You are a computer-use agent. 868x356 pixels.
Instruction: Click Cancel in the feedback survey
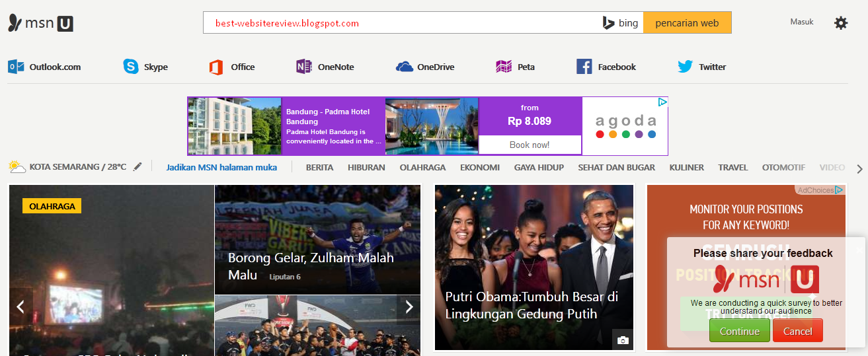point(798,331)
